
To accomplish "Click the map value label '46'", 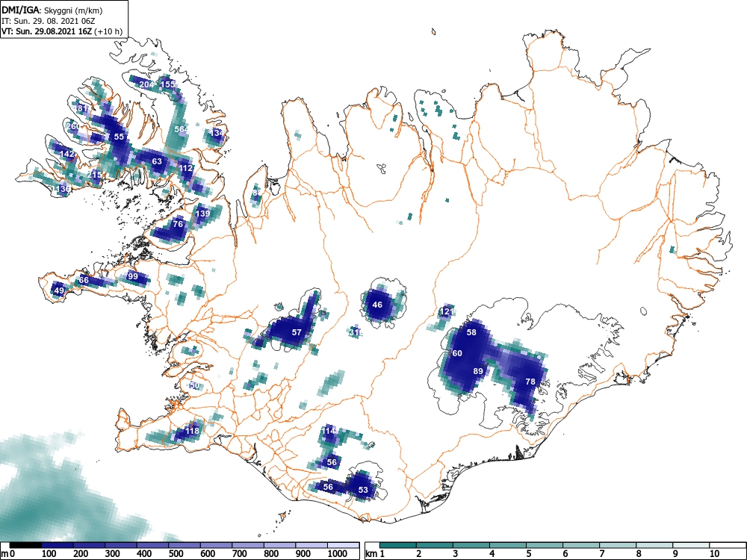I will pos(377,305).
